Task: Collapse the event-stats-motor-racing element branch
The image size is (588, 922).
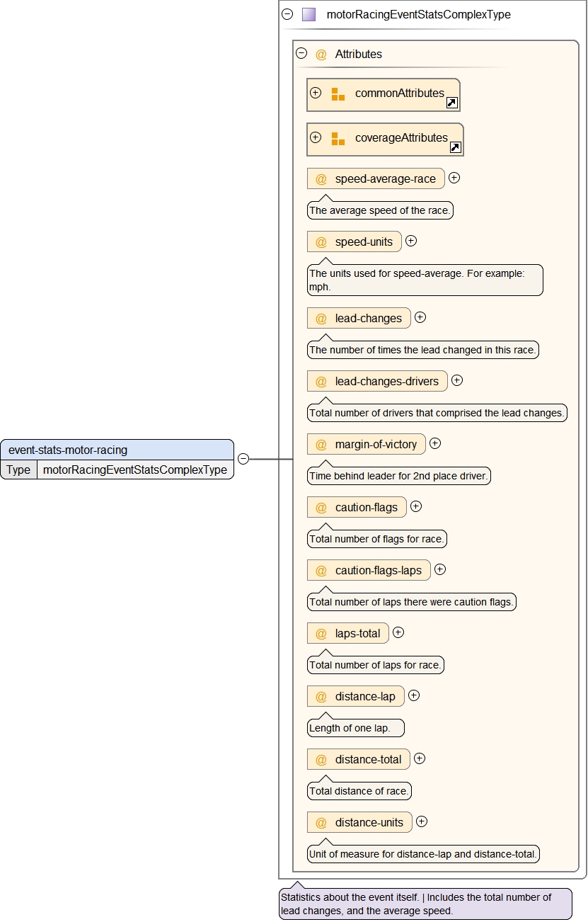Action: pos(243,459)
